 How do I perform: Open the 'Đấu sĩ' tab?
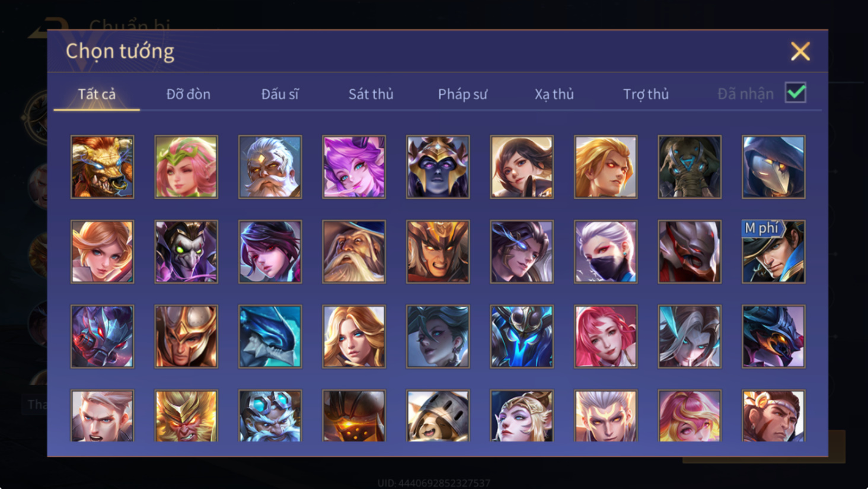[280, 94]
